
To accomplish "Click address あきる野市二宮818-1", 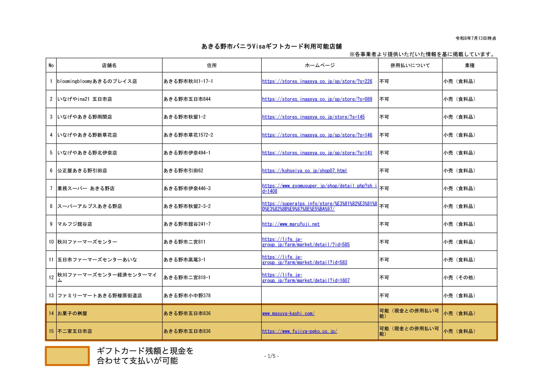I will (187, 278).
